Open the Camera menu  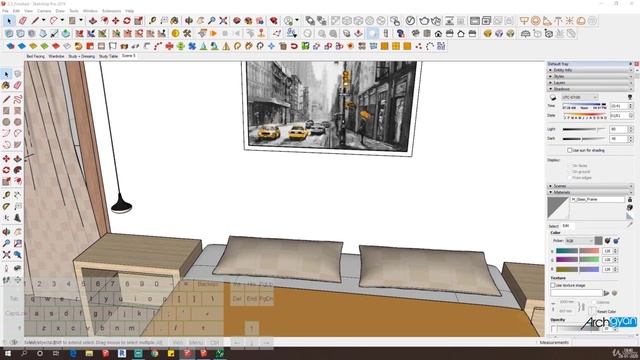pos(44,11)
